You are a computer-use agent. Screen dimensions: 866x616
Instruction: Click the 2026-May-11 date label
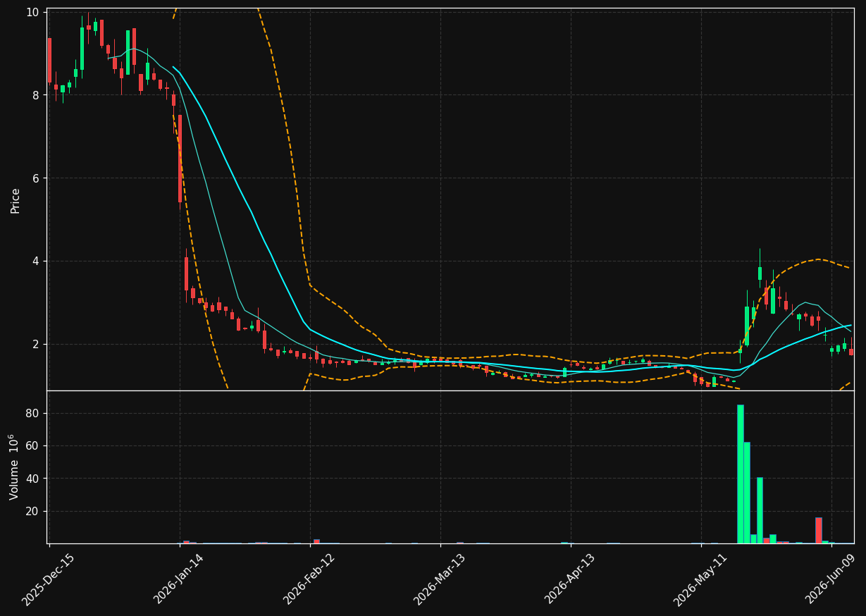[700, 579]
